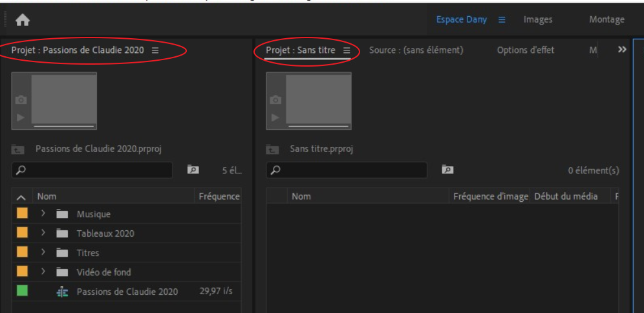644x313 pixels.
Task: Click the left project preview thumbnail
Action: [54, 101]
